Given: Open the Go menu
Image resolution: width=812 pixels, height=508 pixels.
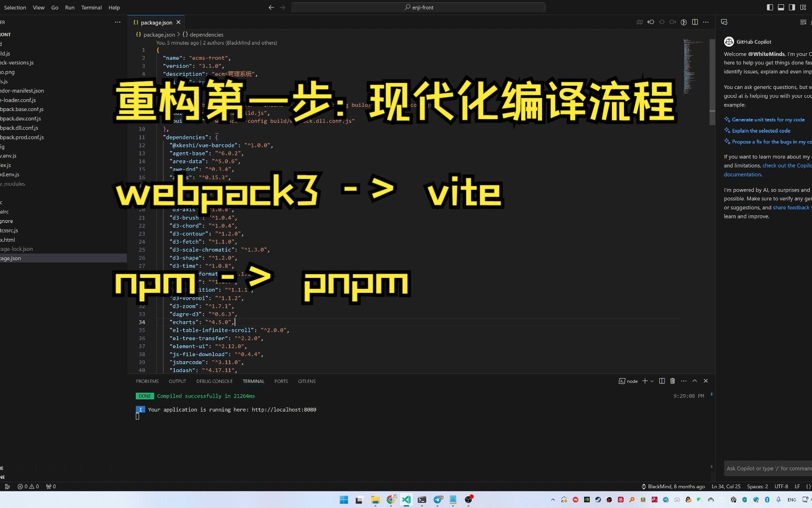Looking at the screenshot, I should tap(55, 8).
